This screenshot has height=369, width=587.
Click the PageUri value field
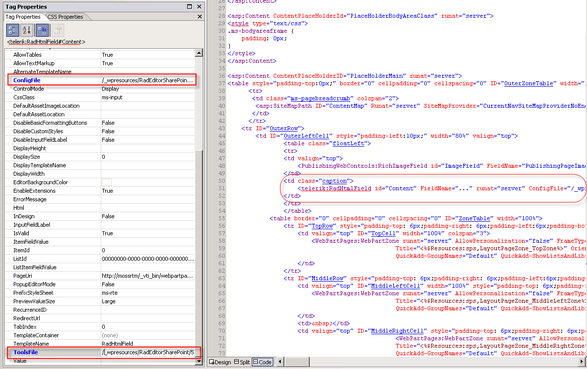148,276
